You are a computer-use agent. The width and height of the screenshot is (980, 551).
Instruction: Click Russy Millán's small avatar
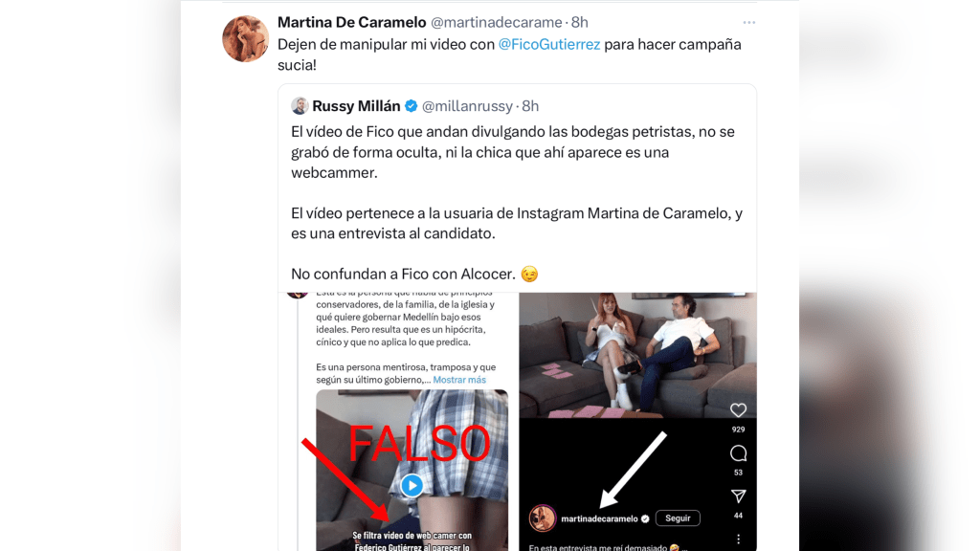pyautogui.click(x=300, y=105)
